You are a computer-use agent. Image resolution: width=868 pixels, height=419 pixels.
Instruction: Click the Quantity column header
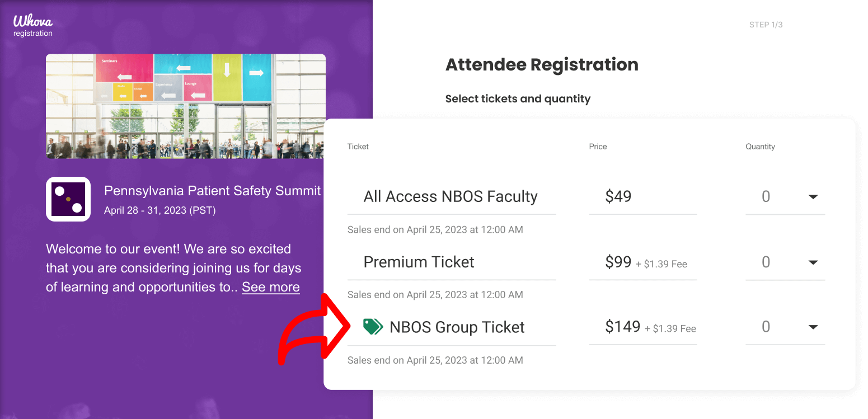pyautogui.click(x=760, y=147)
